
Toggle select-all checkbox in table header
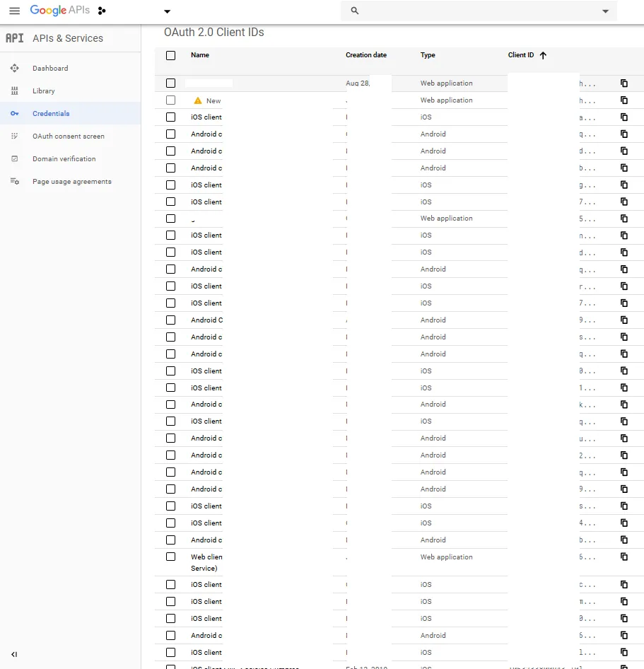[x=170, y=55]
